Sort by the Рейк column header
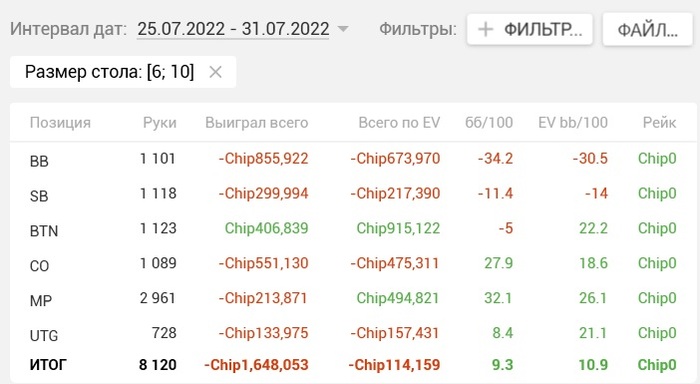Viewport: 700px width, 384px height. click(x=659, y=122)
